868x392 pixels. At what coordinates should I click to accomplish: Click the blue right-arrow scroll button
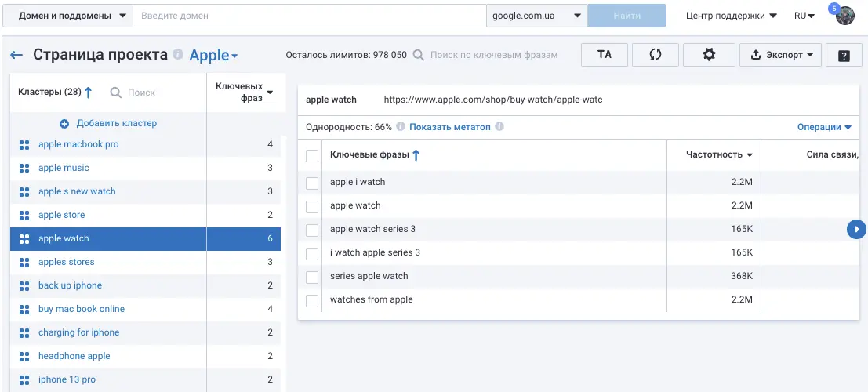pos(856,229)
